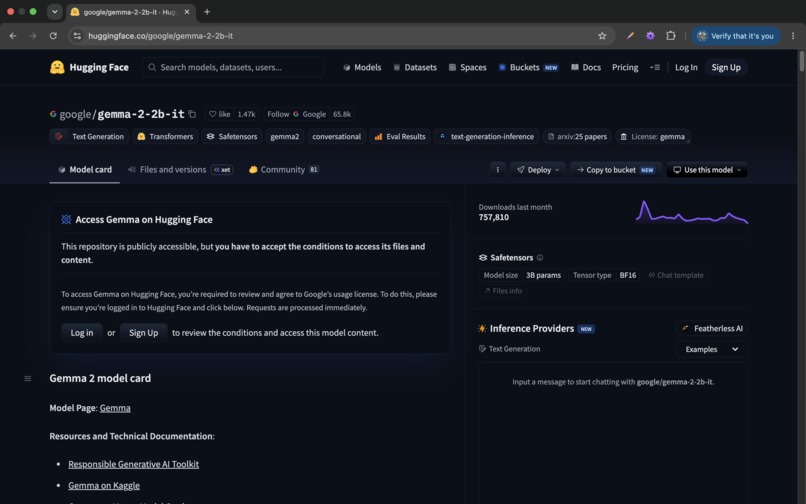Open the Community tab
Image resolution: width=806 pixels, height=504 pixels.
click(284, 170)
